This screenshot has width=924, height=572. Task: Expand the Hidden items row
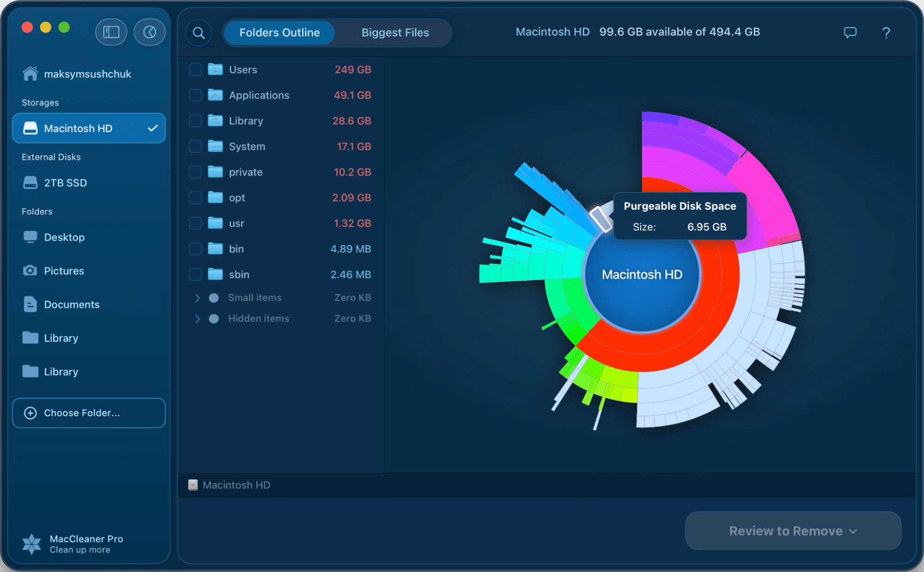pyautogui.click(x=197, y=319)
